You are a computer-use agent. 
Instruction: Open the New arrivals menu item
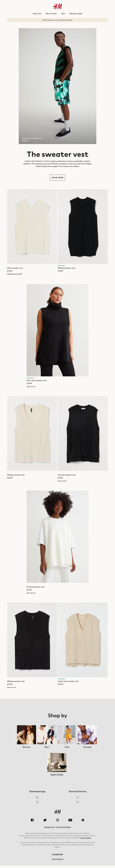pyautogui.click(x=51, y=13)
